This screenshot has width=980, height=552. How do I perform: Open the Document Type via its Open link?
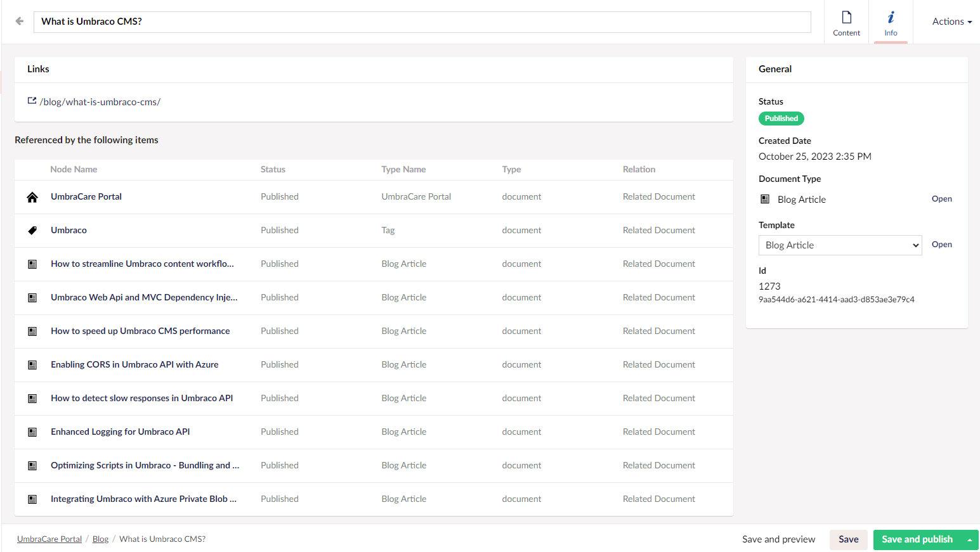click(941, 198)
